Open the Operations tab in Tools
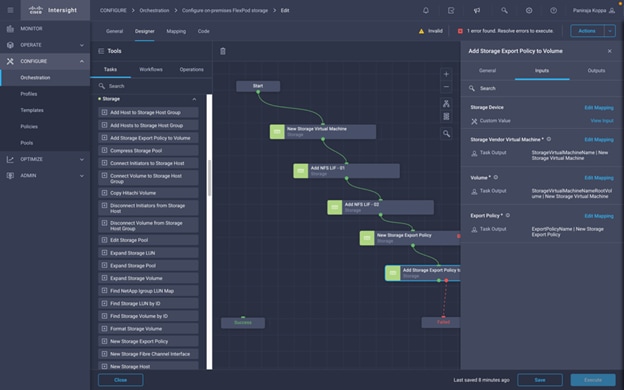Image resolution: width=624 pixels, height=390 pixels. point(191,69)
